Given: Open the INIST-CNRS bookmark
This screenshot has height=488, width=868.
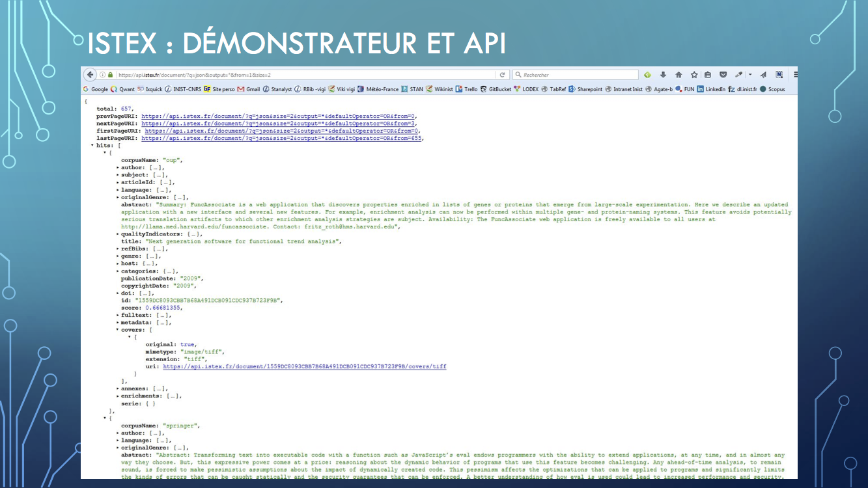Looking at the screenshot, I should (x=183, y=89).
